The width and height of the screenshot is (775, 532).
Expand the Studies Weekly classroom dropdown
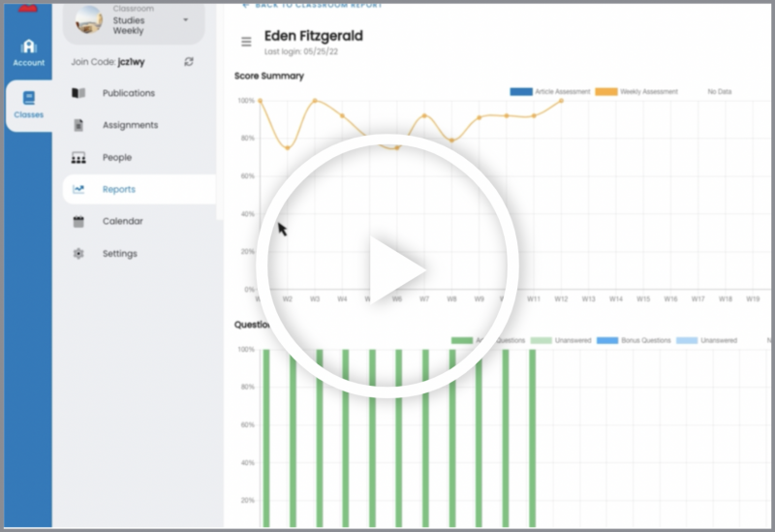point(185,18)
